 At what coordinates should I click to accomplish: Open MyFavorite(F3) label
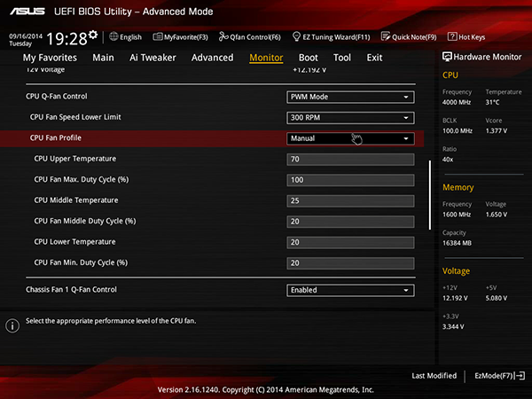click(186, 37)
